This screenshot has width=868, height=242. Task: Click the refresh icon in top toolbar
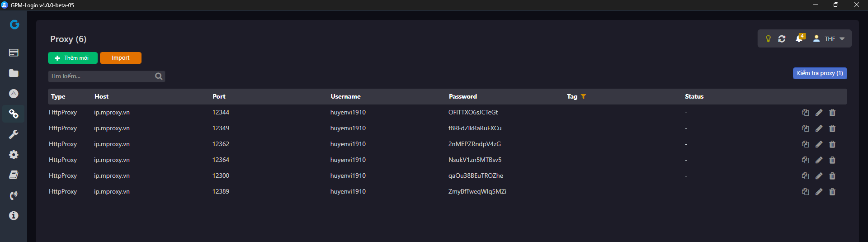[x=782, y=39]
